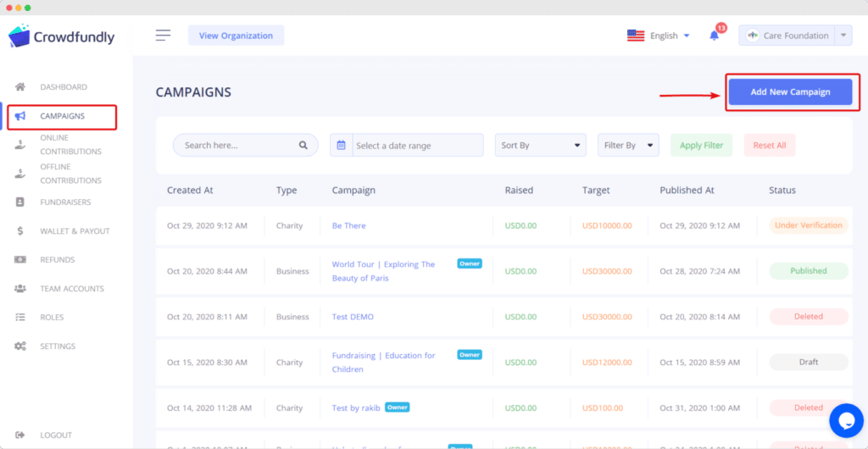The height and width of the screenshot is (449, 868).
Task: Click the Deleted status on Test DEMO row
Action: click(x=808, y=317)
